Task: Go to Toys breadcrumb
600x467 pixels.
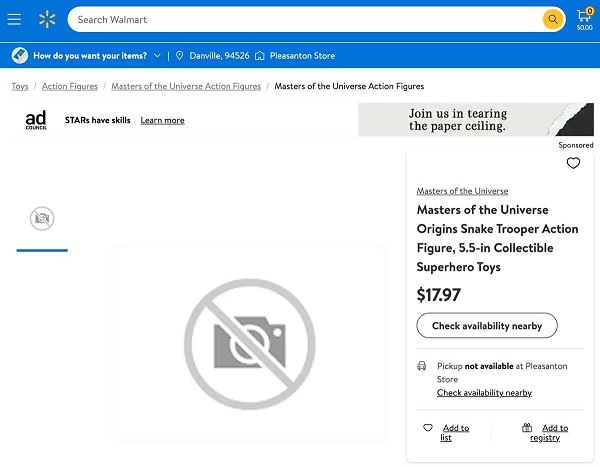Action: pos(20,87)
